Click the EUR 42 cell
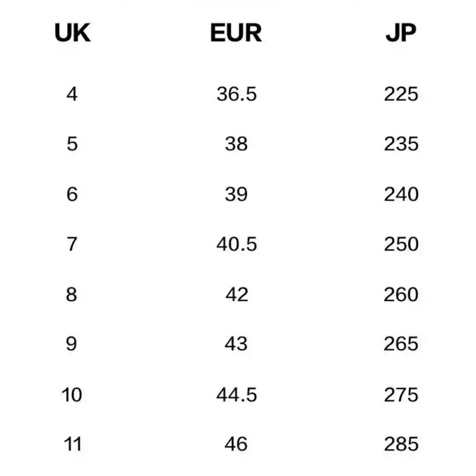 point(236,294)
